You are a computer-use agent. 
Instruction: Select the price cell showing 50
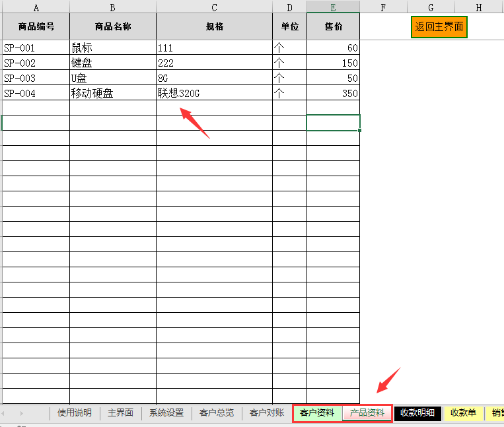click(334, 78)
